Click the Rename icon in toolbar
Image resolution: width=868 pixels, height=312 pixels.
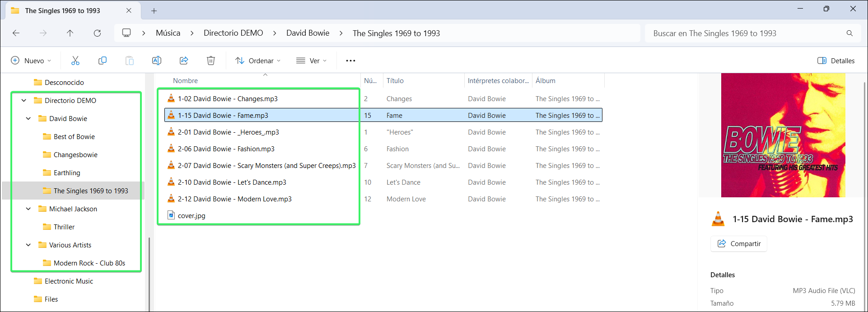coord(157,61)
